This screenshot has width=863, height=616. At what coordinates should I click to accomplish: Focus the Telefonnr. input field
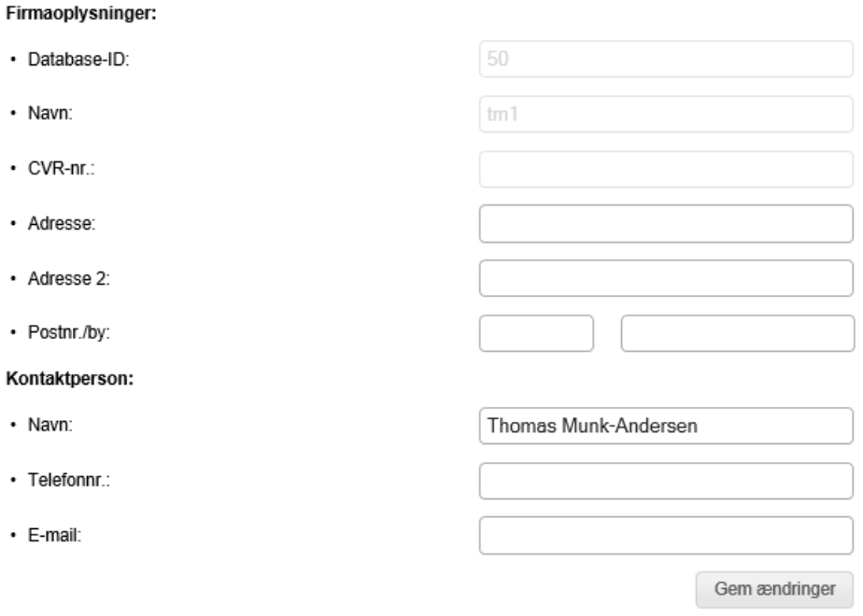coord(666,481)
